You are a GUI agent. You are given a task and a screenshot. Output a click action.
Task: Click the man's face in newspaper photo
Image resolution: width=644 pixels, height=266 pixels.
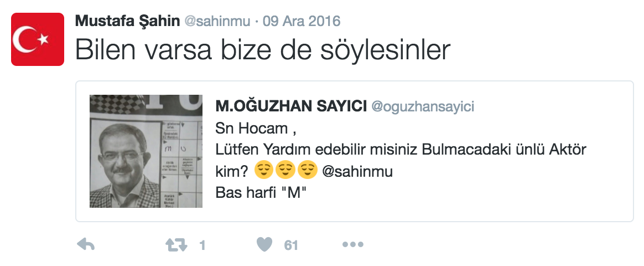click(121, 151)
